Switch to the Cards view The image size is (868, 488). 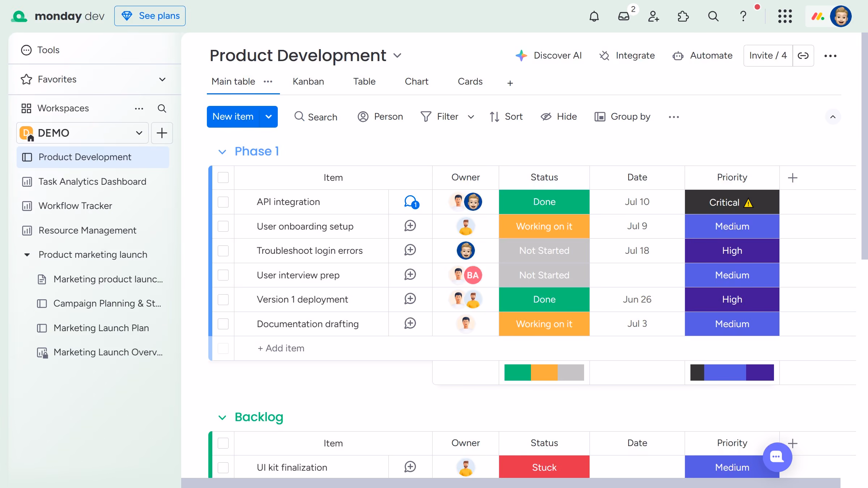point(470,82)
